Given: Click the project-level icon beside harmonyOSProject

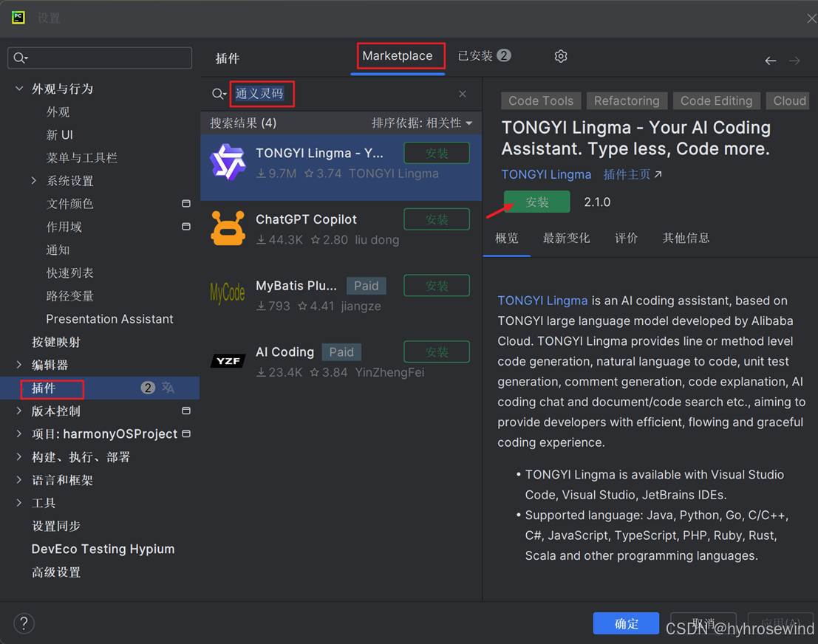Looking at the screenshot, I should [x=186, y=434].
